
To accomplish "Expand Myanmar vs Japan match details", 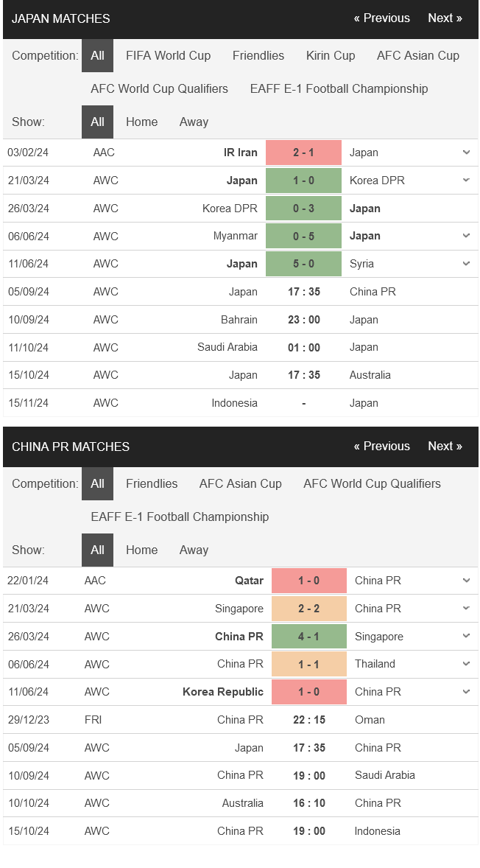I will point(466,236).
